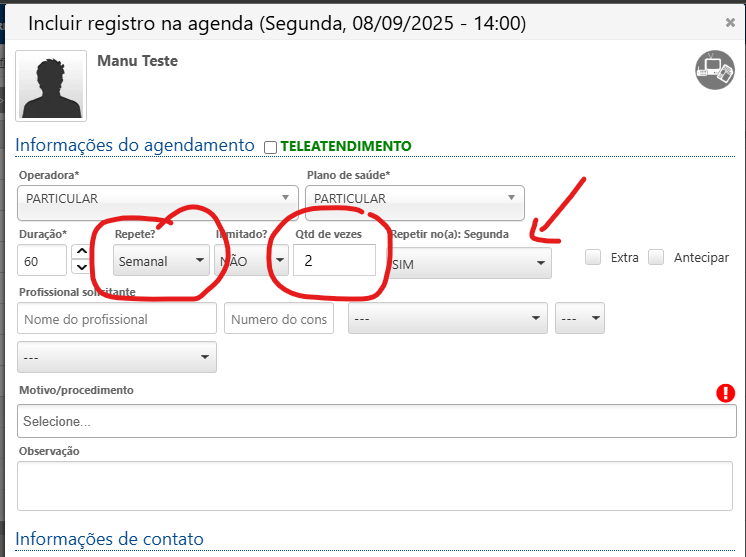Click the red alert icon near Motivo/procedimento
746x557 pixels.
726,393
